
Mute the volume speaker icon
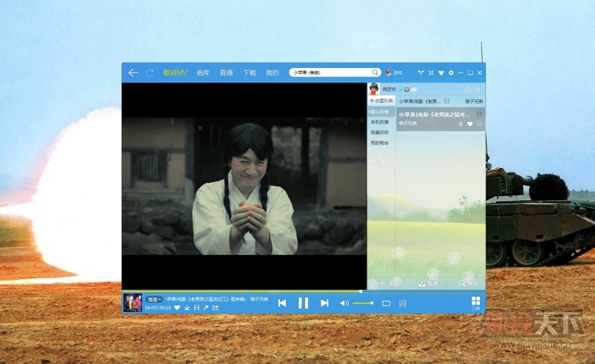[x=344, y=303]
